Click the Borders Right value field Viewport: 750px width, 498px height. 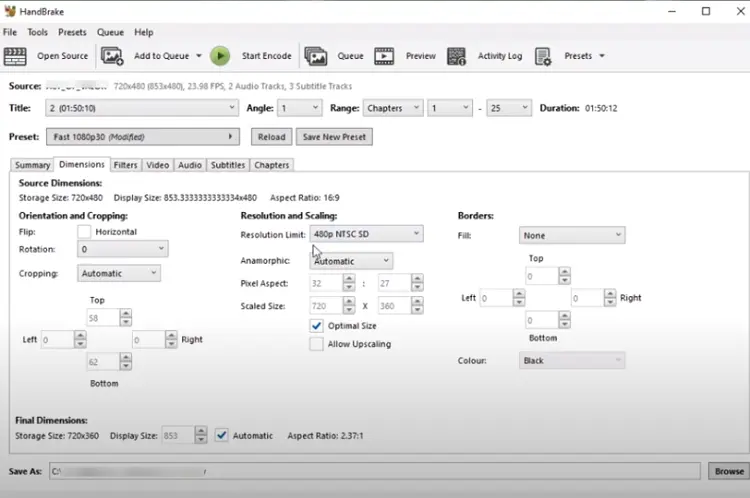587,298
